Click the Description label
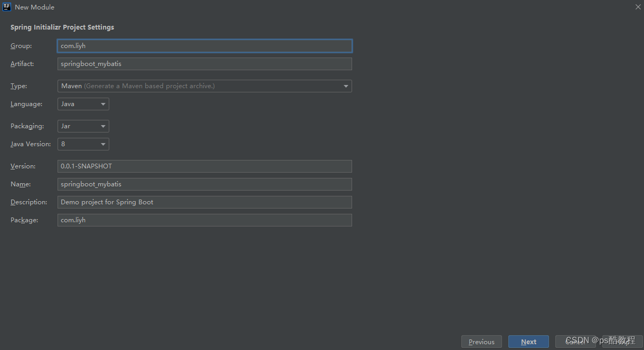644x350 pixels. (29, 202)
